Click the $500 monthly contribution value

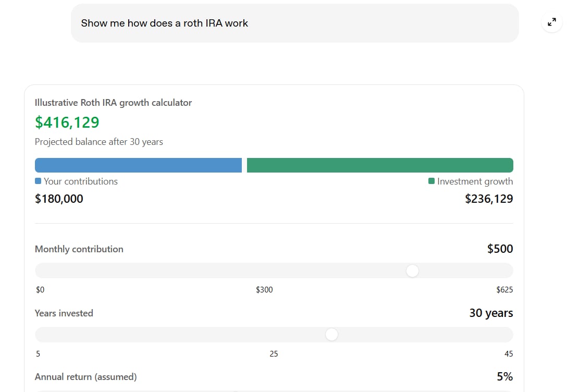click(x=500, y=249)
